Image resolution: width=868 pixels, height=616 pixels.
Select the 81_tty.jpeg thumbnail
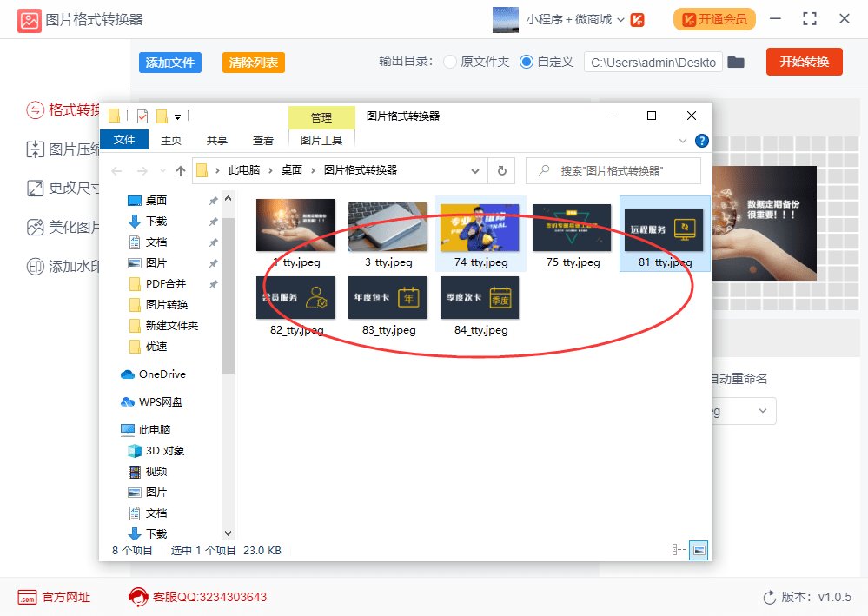coord(664,228)
